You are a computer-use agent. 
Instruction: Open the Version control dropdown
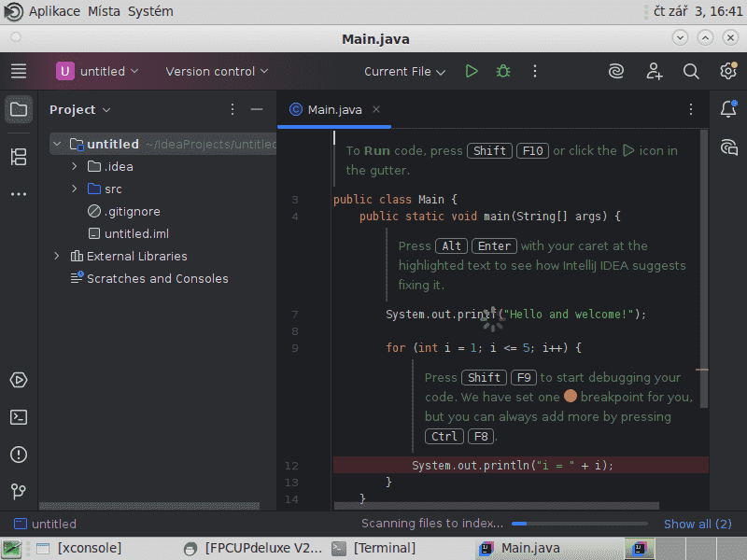[x=217, y=72]
